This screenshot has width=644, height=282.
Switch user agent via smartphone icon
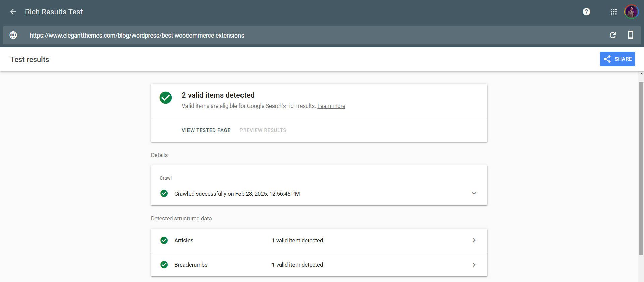[x=631, y=35]
